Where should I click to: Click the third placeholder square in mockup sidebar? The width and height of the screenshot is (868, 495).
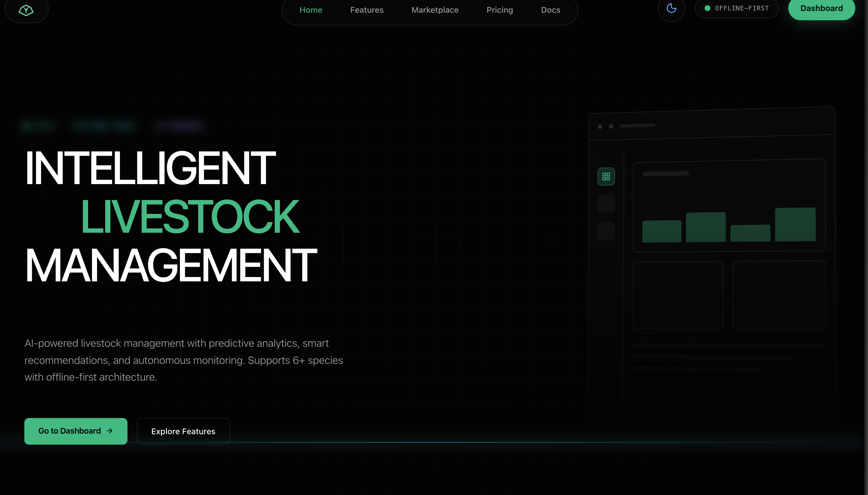tap(606, 231)
